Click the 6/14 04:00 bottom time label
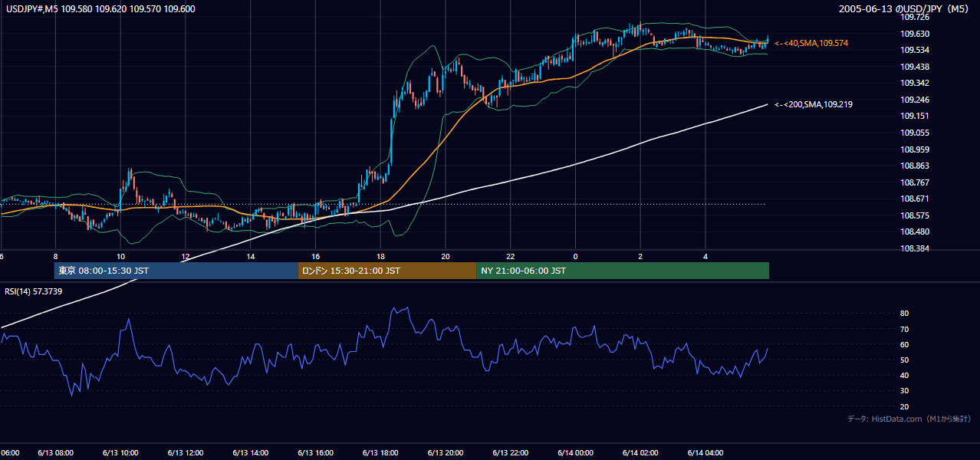This screenshot has width=980, height=460. 705,453
